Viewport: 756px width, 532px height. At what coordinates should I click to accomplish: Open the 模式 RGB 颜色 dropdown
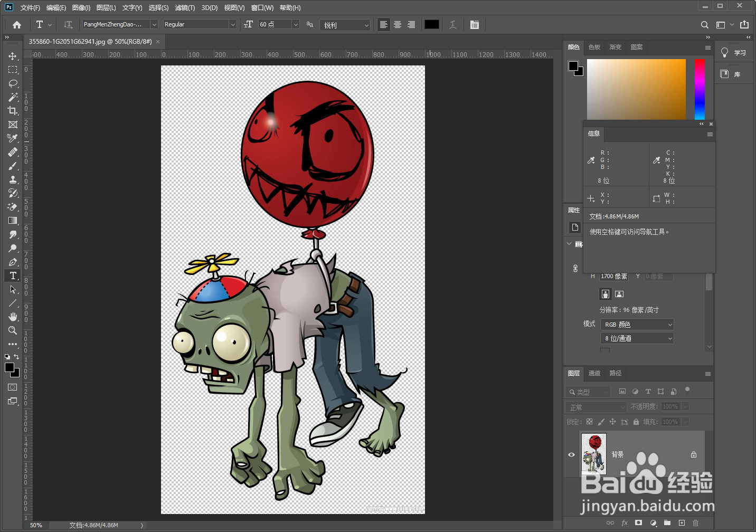tap(637, 325)
